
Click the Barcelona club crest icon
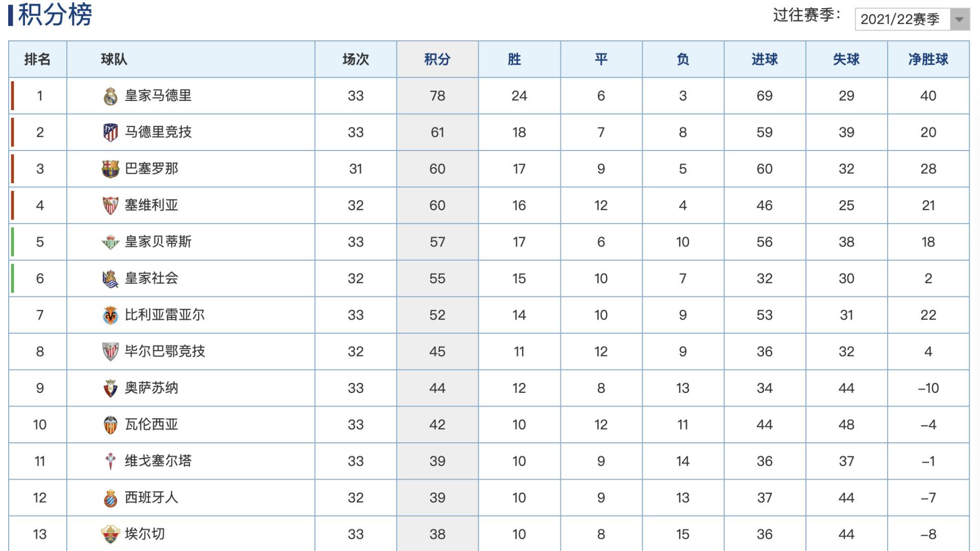(x=110, y=169)
